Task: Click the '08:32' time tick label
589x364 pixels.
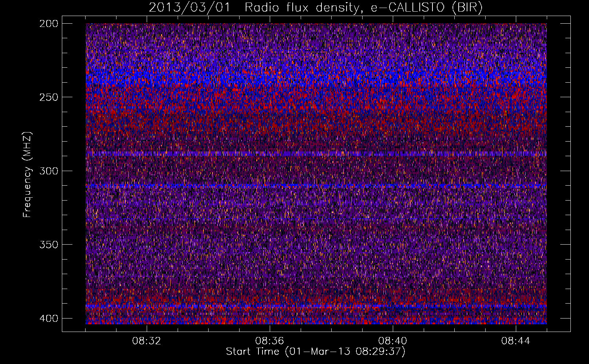Action: click(x=147, y=341)
